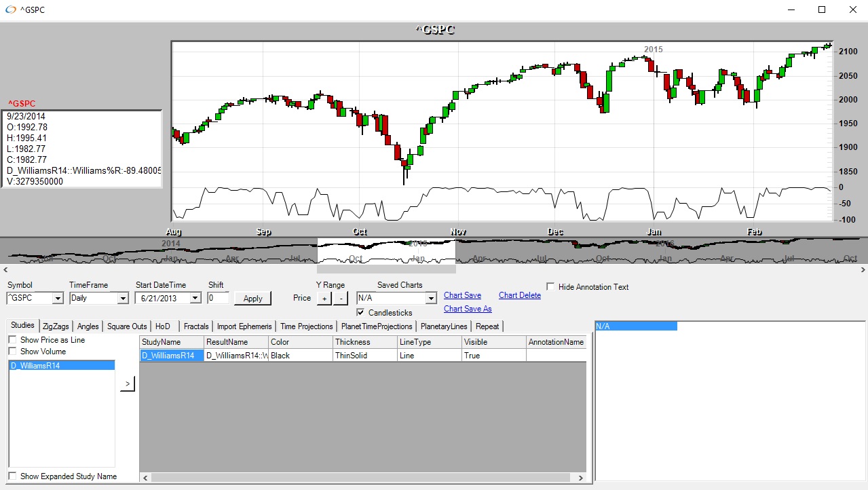Toggle Hide Annotation Text checkbox
The image size is (868, 490).
click(550, 287)
